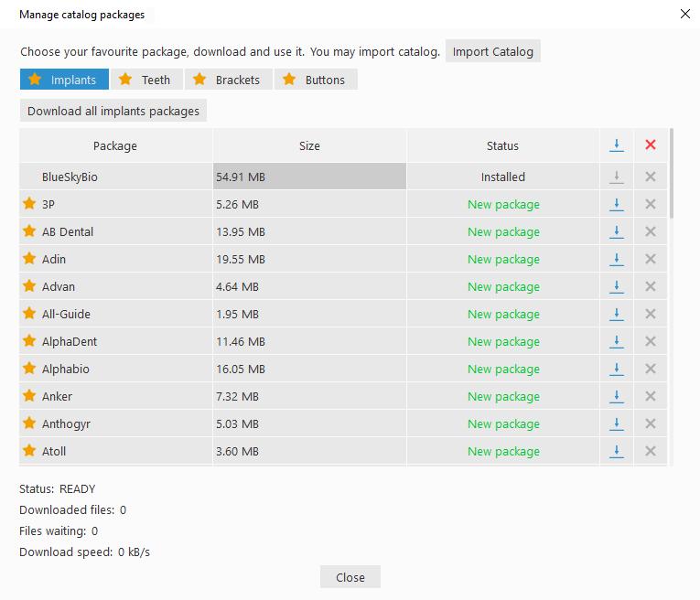
Task: Toggle favourite star for Anker
Action: pos(29,396)
